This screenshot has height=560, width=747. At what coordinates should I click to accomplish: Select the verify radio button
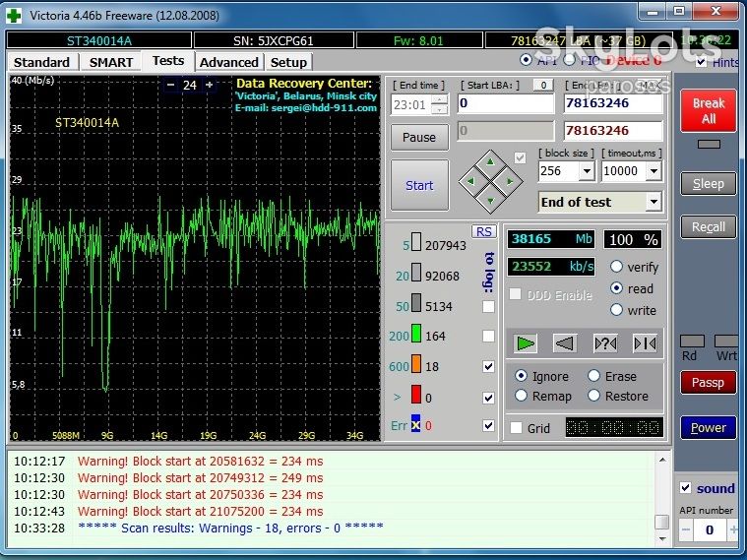616,267
